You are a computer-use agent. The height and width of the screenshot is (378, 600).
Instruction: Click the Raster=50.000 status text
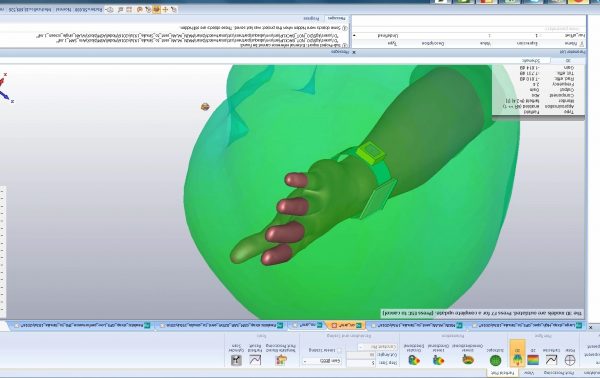tap(88, 9)
